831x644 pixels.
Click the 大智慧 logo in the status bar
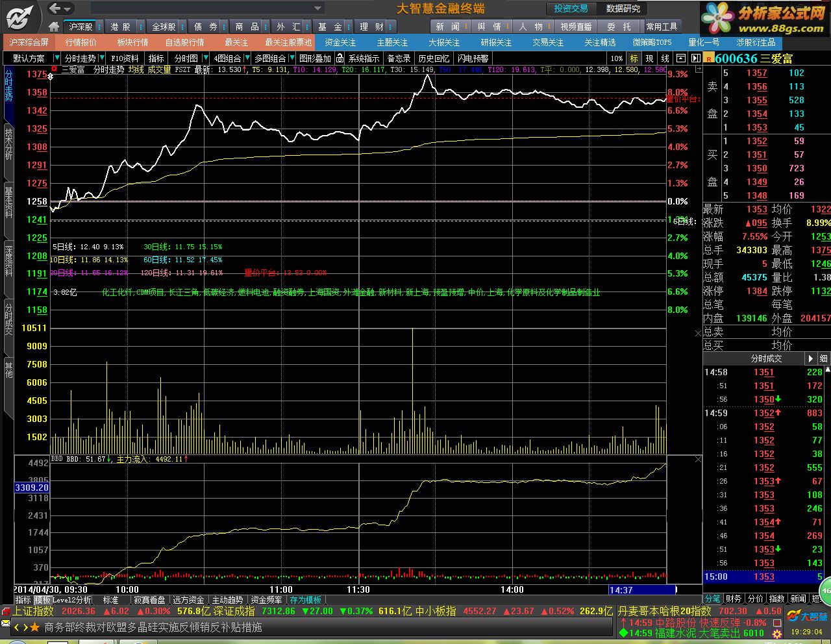coord(808,616)
